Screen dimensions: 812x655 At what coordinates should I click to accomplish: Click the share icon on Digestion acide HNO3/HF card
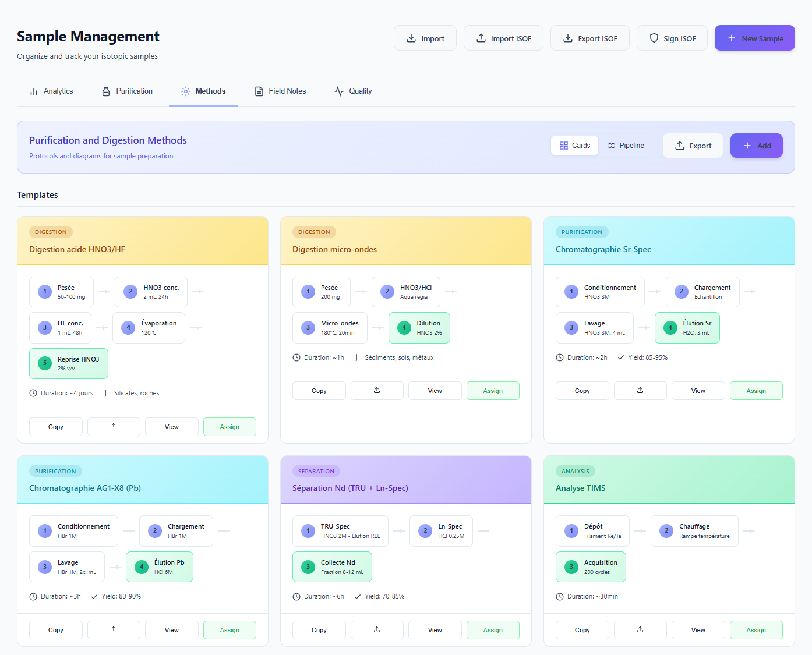(x=114, y=426)
